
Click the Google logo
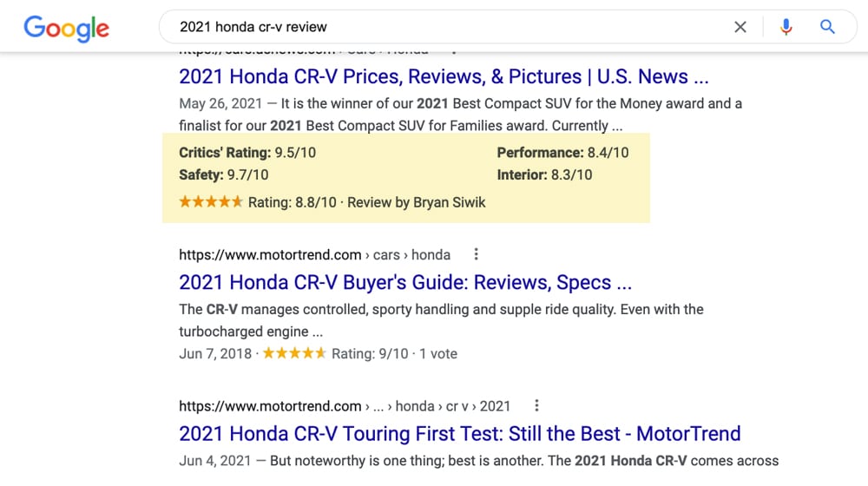67,29
